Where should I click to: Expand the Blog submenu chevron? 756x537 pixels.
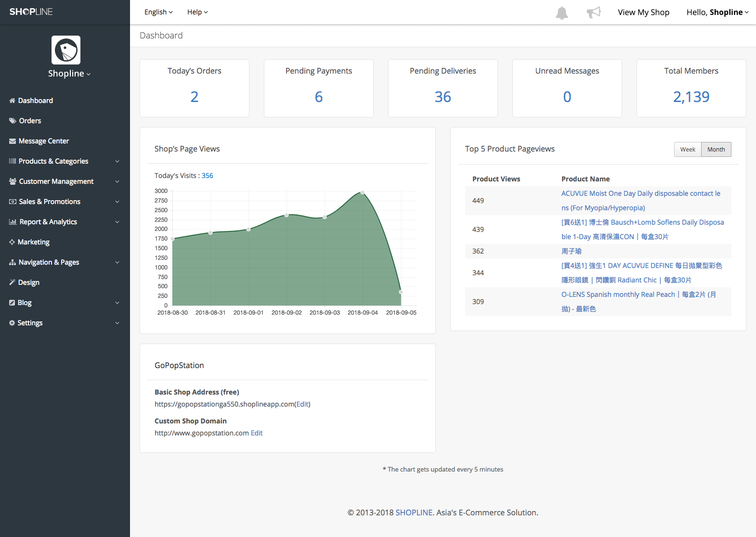pyautogui.click(x=117, y=303)
